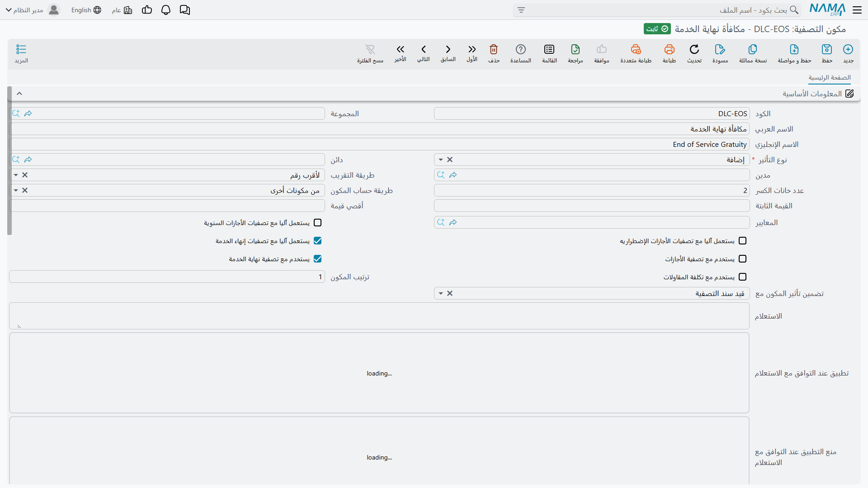
Task: Click the جديد (New) toolbar icon
Action: tap(848, 49)
